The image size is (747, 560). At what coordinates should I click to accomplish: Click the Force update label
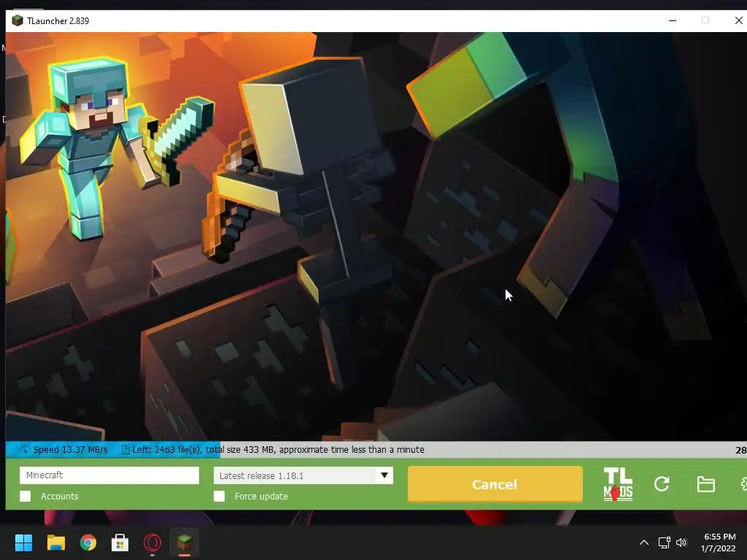[261, 496]
